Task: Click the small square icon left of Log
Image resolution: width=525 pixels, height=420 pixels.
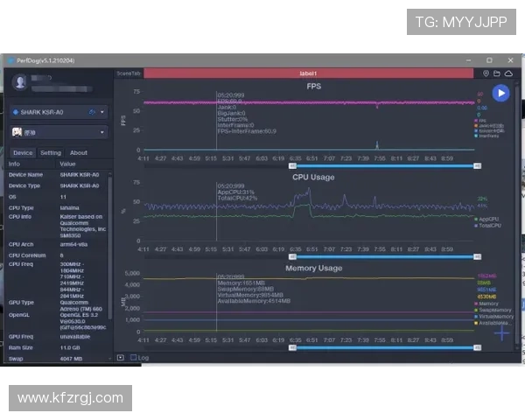Action: pos(121,357)
